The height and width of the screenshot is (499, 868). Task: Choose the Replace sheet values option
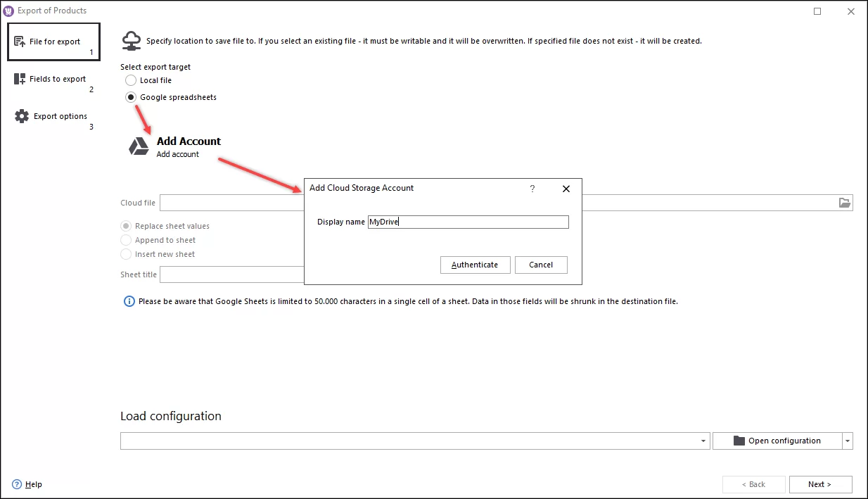(x=127, y=226)
